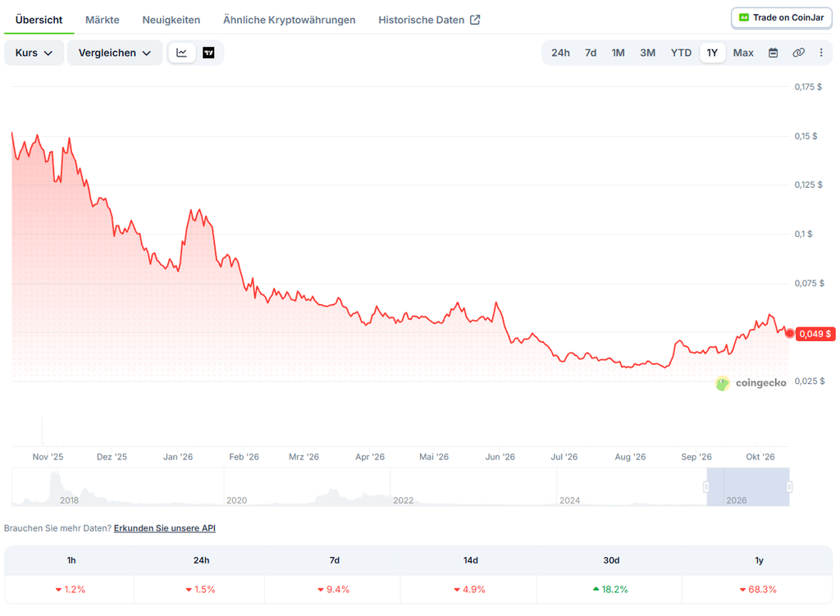Expand the Kurs dropdown
Screen dimensions: 840x616
coord(34,52)
